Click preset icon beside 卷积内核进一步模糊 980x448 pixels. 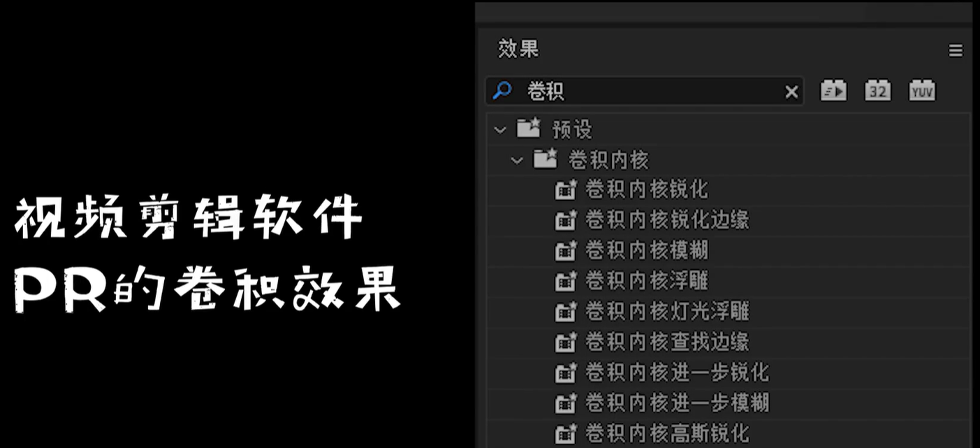click(566, 403)
